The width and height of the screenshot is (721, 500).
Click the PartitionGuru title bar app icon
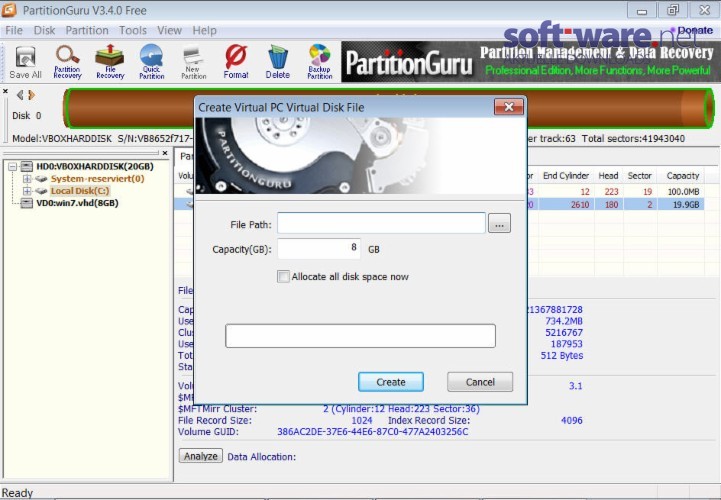tap(9, 10)
